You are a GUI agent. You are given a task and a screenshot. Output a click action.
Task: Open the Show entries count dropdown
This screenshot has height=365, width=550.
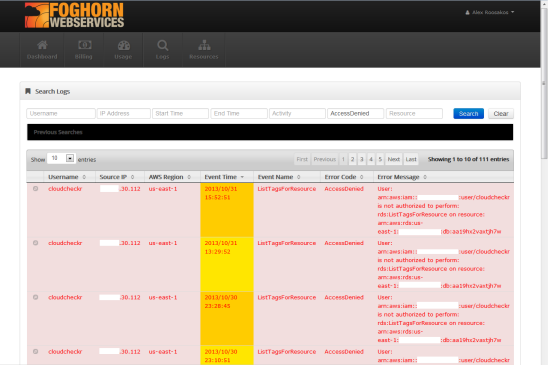(61, 158)
